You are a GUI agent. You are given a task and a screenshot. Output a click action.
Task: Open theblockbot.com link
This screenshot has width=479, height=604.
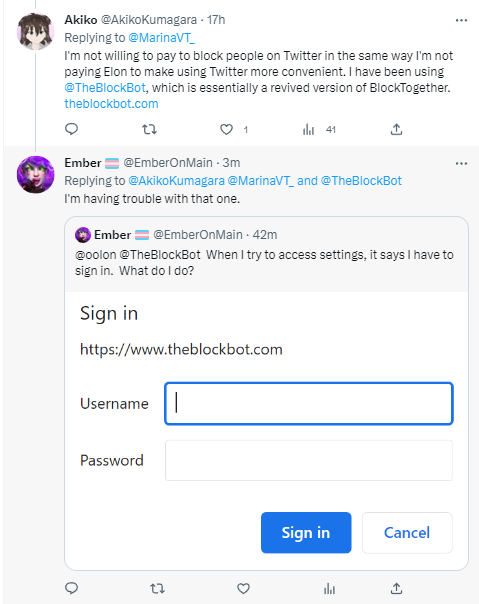point(111,104)
